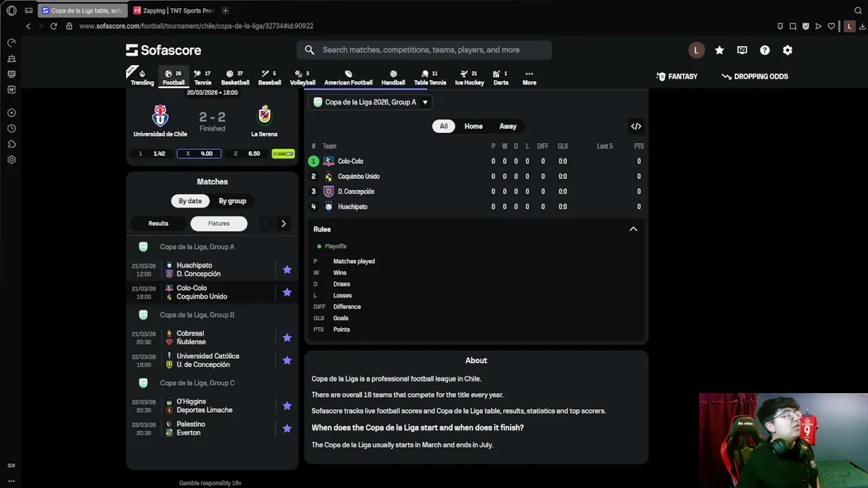Viewport: 868px width, 488px height.
Task: Open the Ice Hockey sport tab
Action: tap(469, 78)
